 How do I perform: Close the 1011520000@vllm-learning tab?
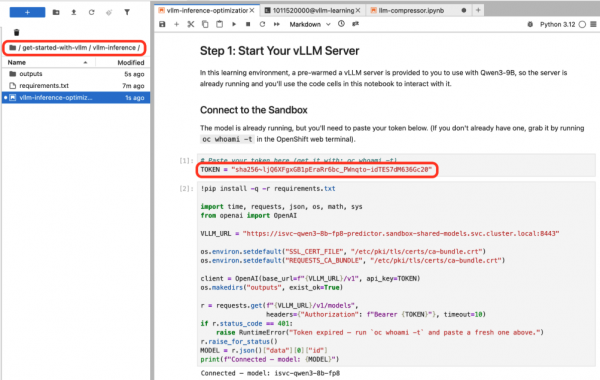coord(358,10)
